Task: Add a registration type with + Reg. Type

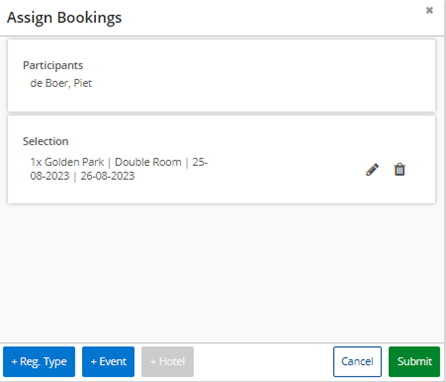Action: (x=39, y=362)
